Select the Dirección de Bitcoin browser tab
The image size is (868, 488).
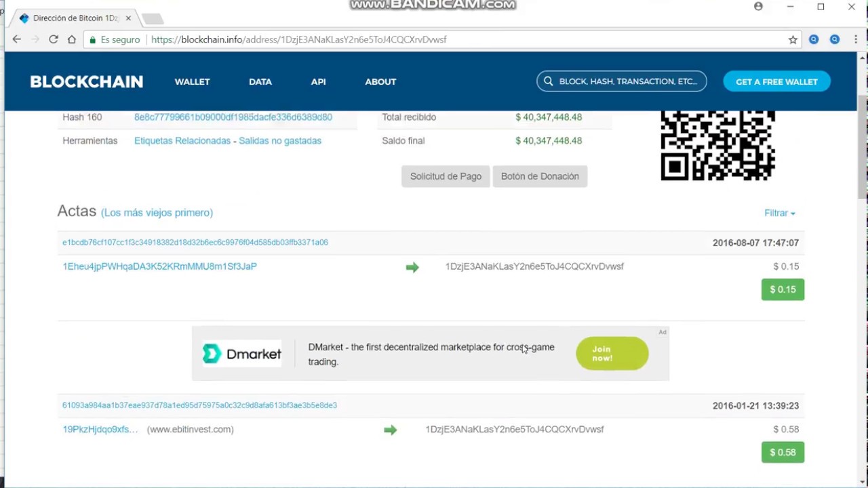point(75,18)
